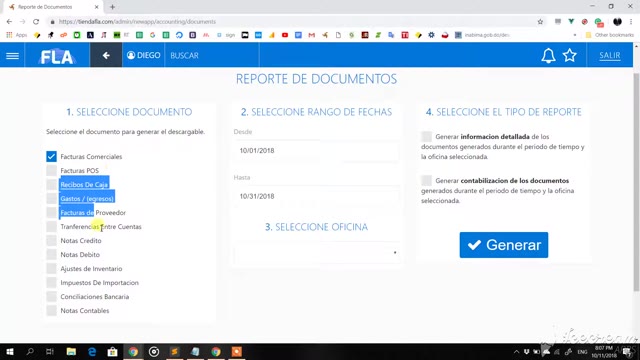Open File Explorer from taskbar
The width and height of the screenshot is (640, 360).
point(71,351)
